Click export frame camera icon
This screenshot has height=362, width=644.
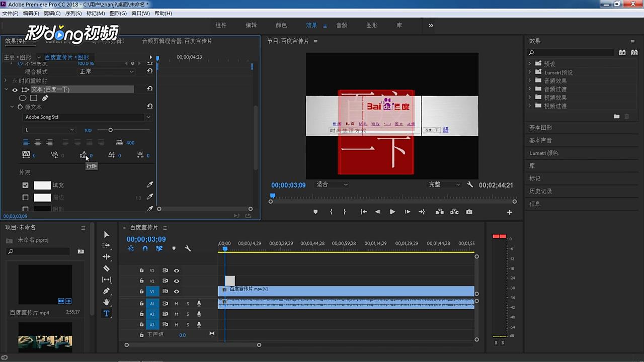[469, 212]
